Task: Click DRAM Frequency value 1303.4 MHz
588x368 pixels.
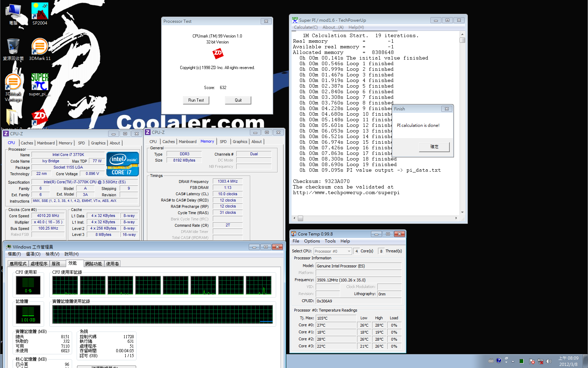Action: click(x=227, y=181)
